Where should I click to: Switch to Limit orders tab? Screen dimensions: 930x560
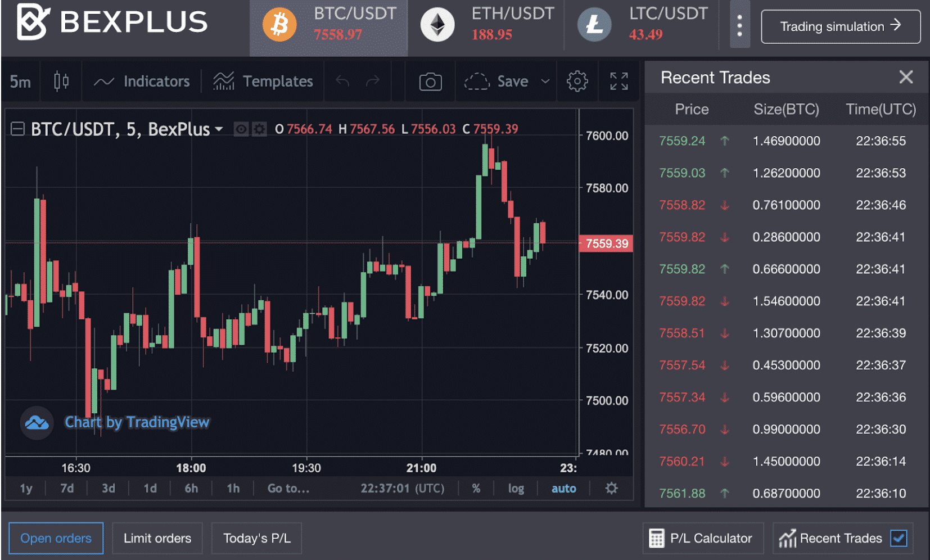(x=157, y=538)
